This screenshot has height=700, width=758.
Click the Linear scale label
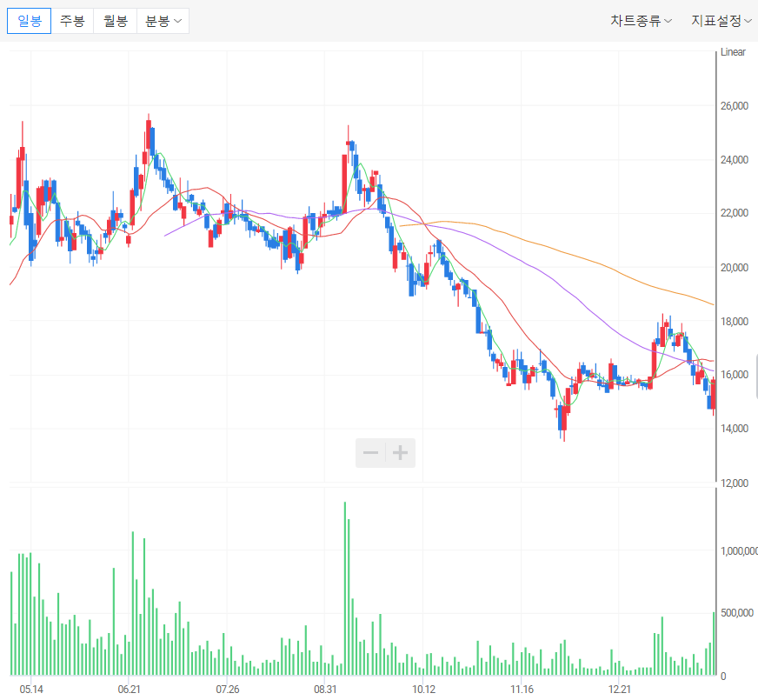(733, 52)
